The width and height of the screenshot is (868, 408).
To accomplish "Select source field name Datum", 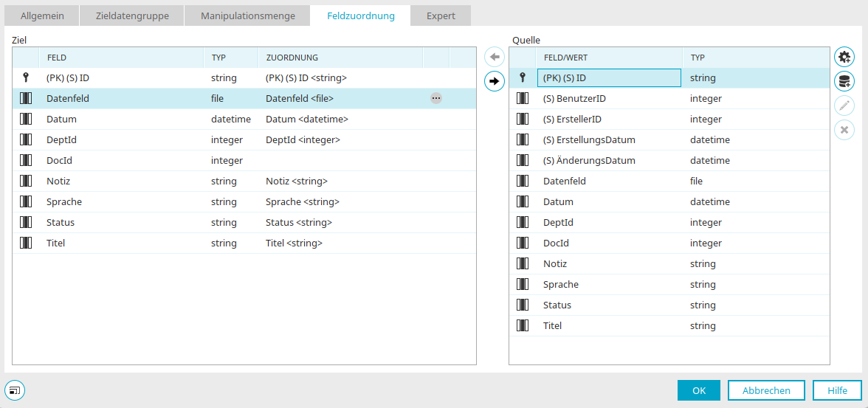I will [x=558, y=202].
